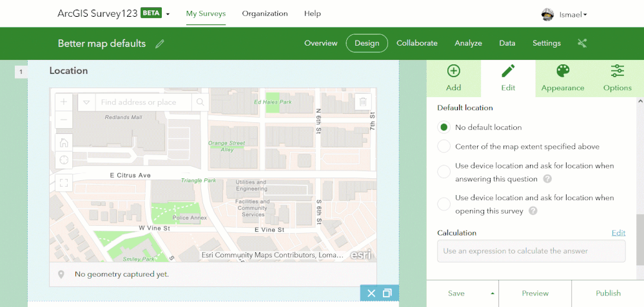The image size is (644, 307).
Task: Click the right panel scrollbar thumb
Action: click(640, 239)
